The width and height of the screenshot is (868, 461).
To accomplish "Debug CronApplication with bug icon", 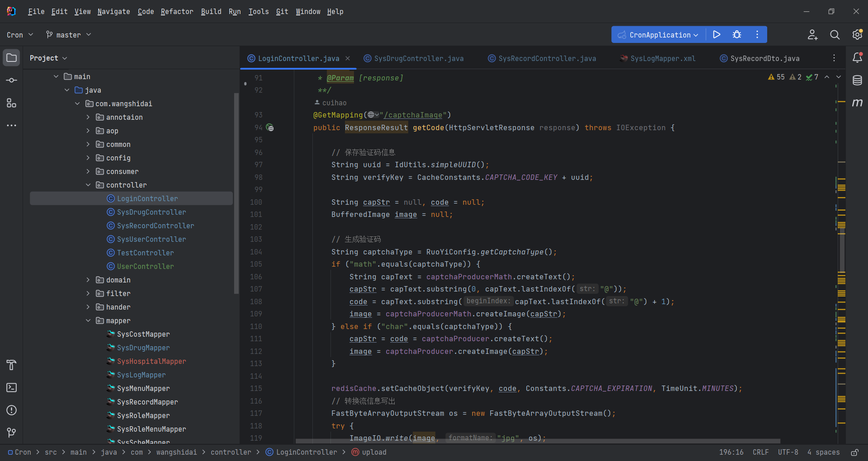I will [x=737, y=34].
